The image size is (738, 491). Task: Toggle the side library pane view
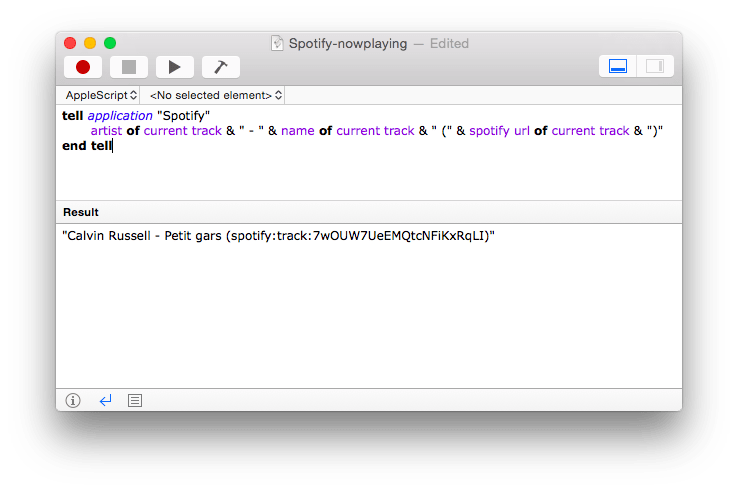click(x=655, y=66)
